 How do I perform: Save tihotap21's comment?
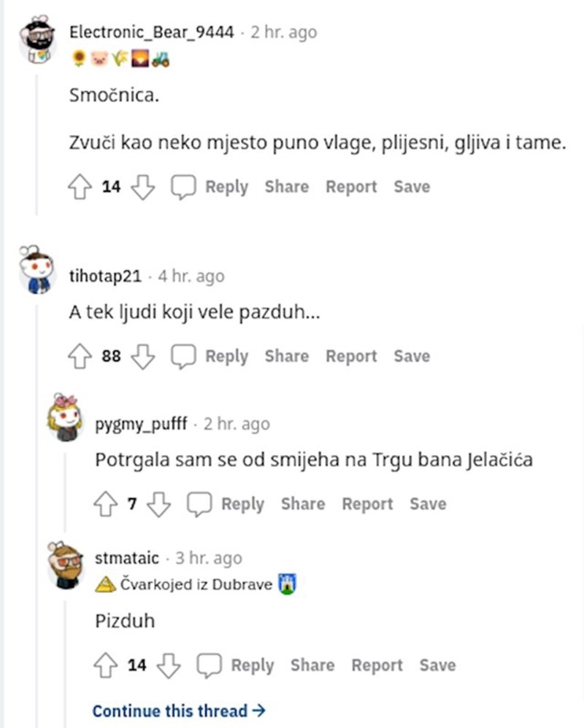412,357
